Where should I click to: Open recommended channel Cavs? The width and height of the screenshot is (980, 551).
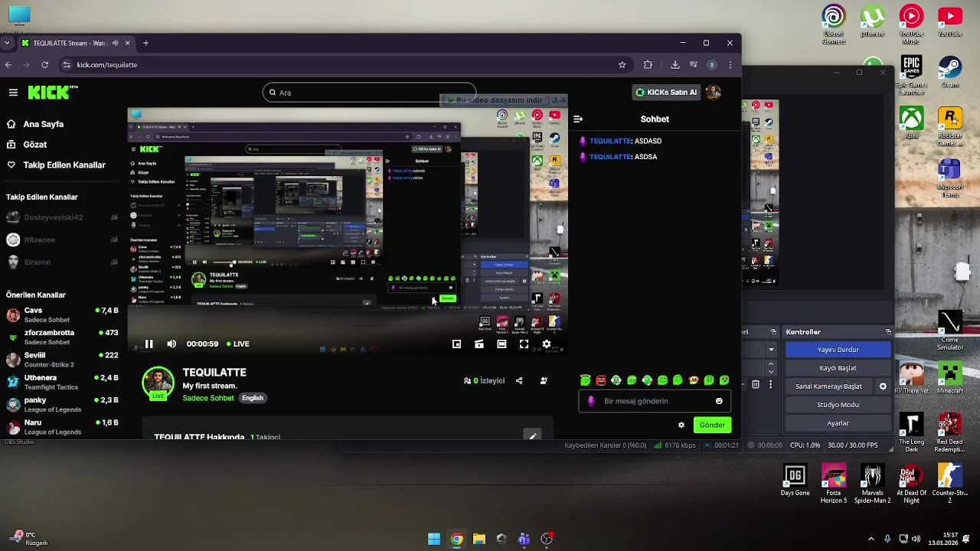[61, 315]
